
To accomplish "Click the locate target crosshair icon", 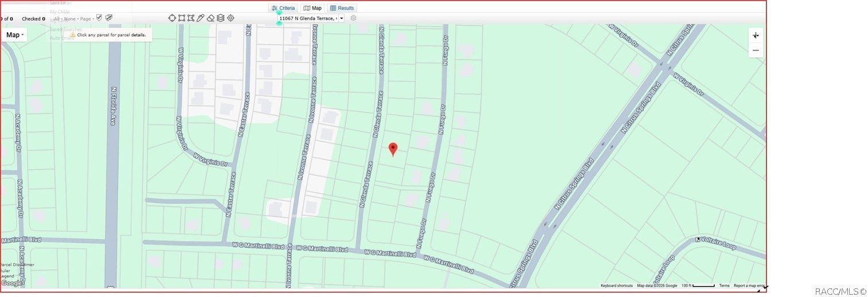I will coord(230,18).
